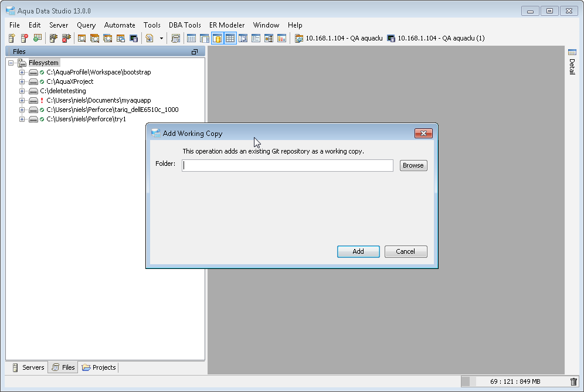Expand the C:\deletetesting node

pyautogui.click(x=22, y=91)
